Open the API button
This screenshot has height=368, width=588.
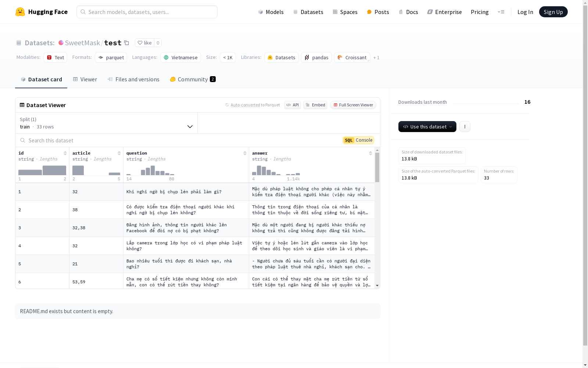tap(293, 105)
